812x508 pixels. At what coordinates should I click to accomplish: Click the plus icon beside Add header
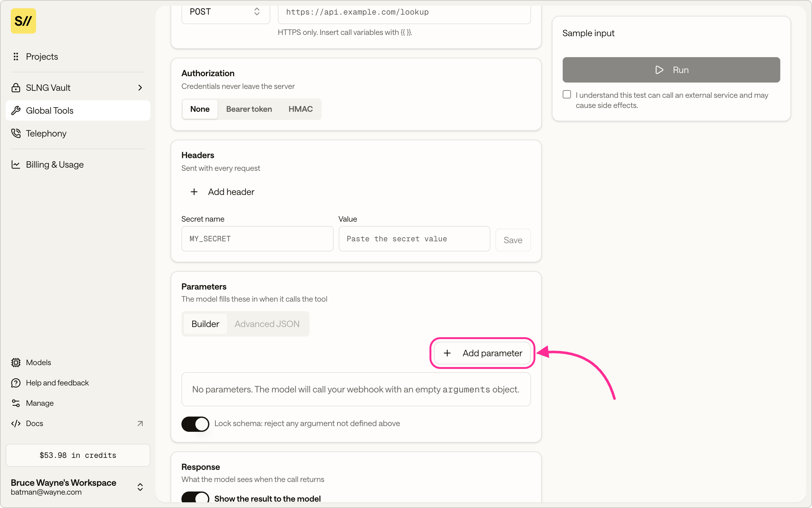(194, 192)
